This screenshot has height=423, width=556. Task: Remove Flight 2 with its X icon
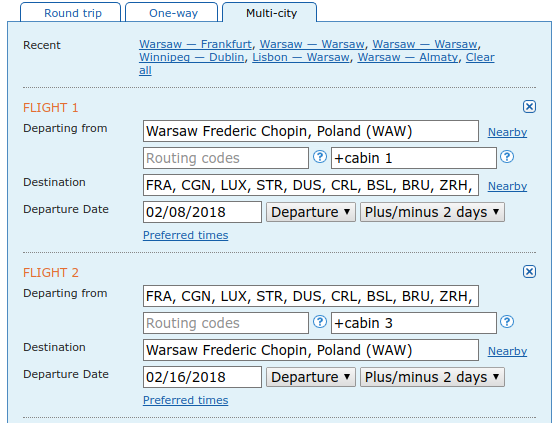pyautogui.click(x=529, y=272)
